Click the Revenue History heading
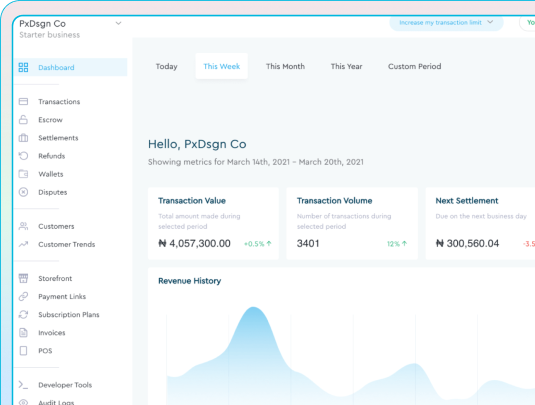The height and width of the screenshot is (405, 535). click(x=189, y=281)
